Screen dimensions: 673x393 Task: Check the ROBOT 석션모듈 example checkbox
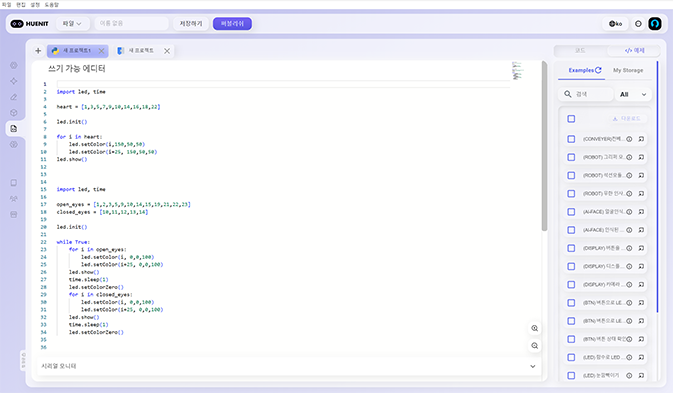point(571,175)
